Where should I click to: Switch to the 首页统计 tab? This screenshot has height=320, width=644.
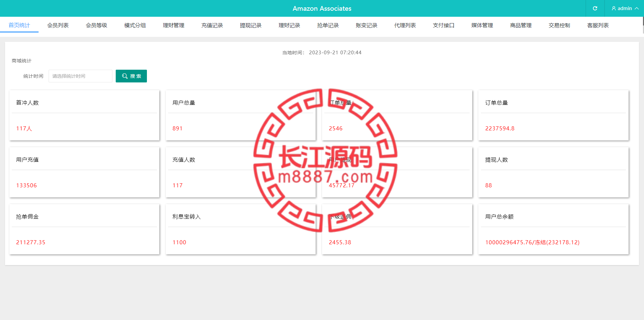tap(19, 25)
